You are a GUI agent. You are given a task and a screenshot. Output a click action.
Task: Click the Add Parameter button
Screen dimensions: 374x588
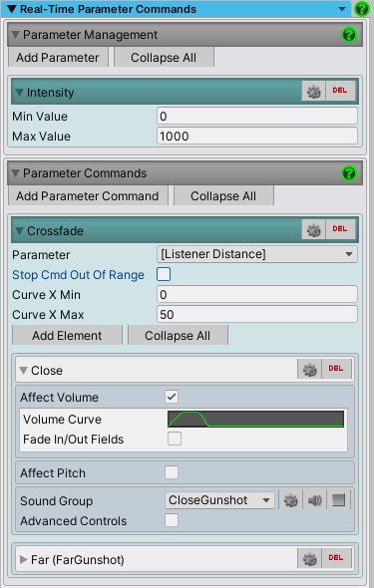tap(58, 58)
